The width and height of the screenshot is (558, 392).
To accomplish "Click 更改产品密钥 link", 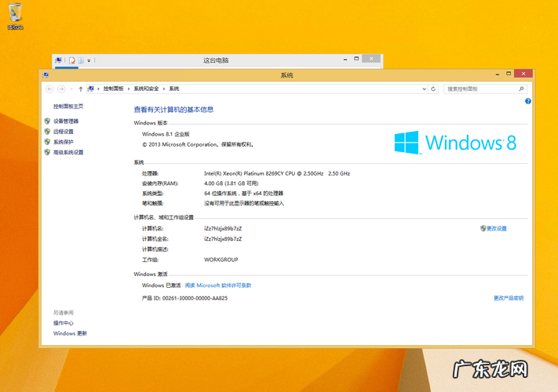I will coord(509,298).
